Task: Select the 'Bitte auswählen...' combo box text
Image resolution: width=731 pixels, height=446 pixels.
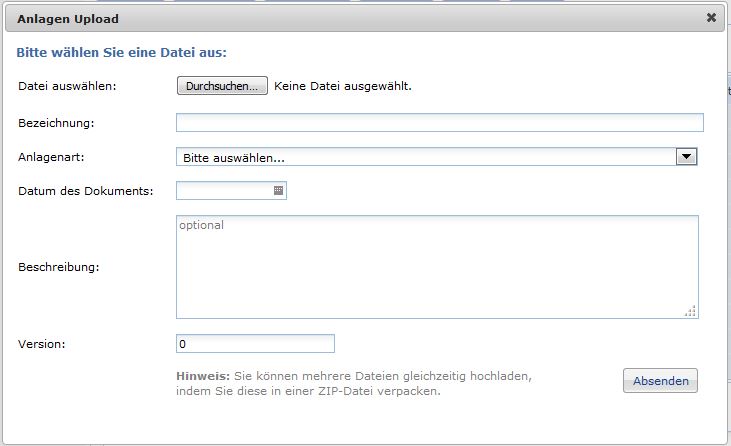Action: 234,158
